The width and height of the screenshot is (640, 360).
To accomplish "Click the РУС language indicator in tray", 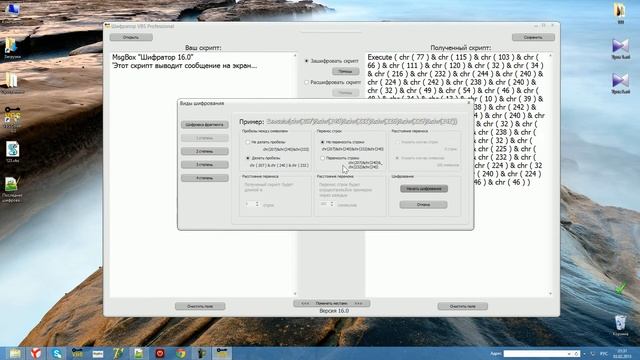I will 604,353.
